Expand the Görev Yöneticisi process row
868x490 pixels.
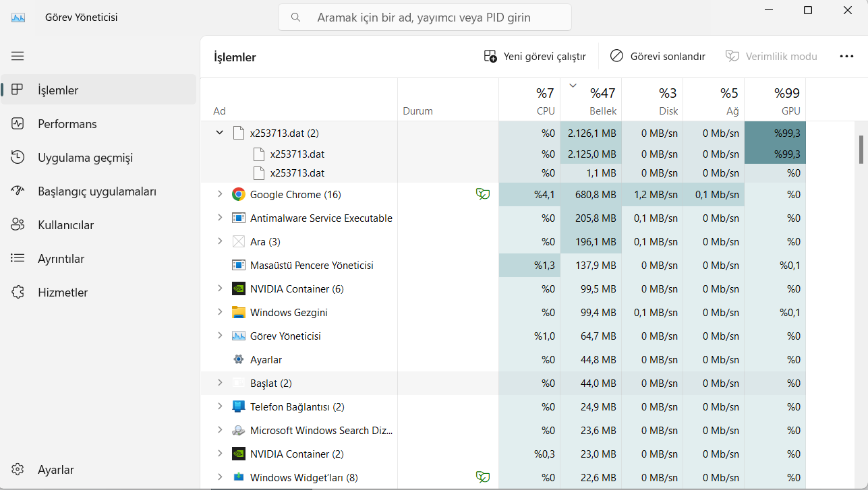[219, 336]
